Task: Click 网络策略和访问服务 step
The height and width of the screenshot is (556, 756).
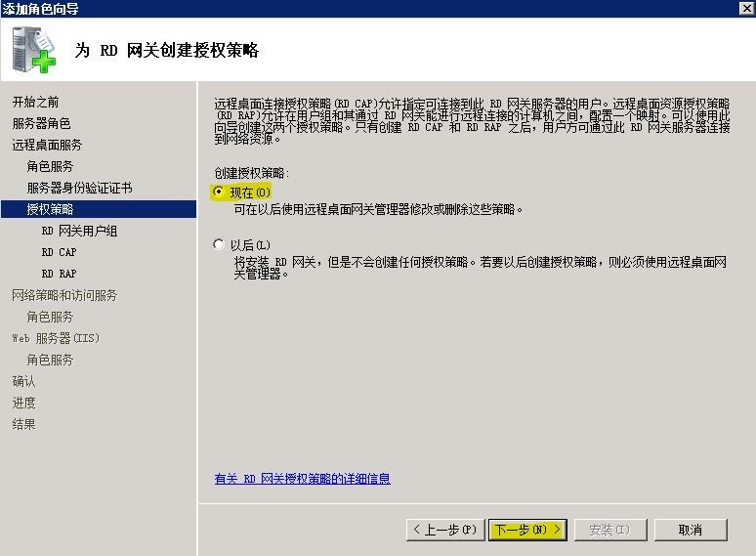Action: point(64,295)
